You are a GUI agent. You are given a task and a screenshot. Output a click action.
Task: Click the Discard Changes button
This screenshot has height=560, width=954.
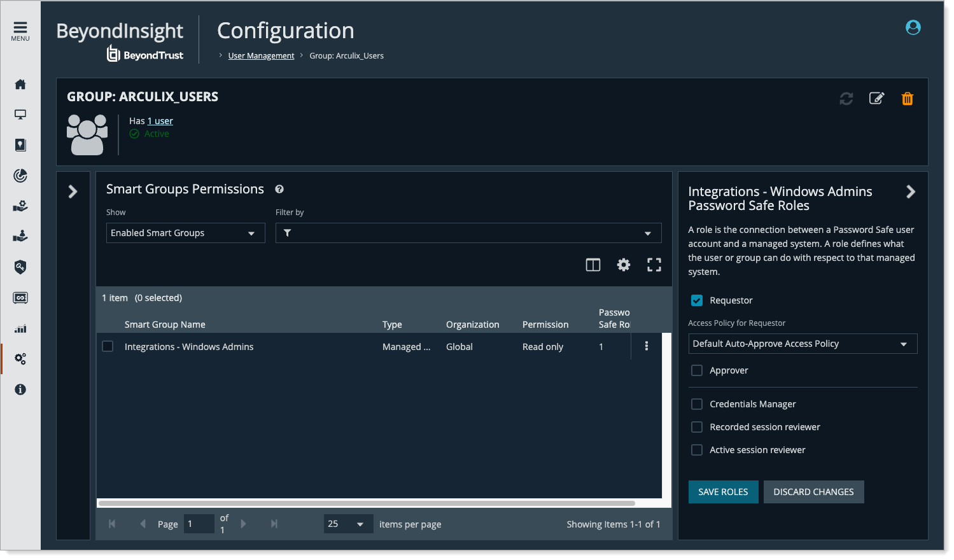[813, 492]
